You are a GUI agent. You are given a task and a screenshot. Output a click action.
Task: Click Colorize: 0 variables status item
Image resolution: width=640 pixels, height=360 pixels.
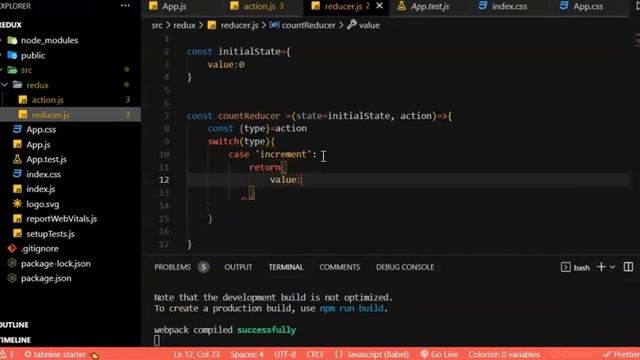tap(504, 354)
